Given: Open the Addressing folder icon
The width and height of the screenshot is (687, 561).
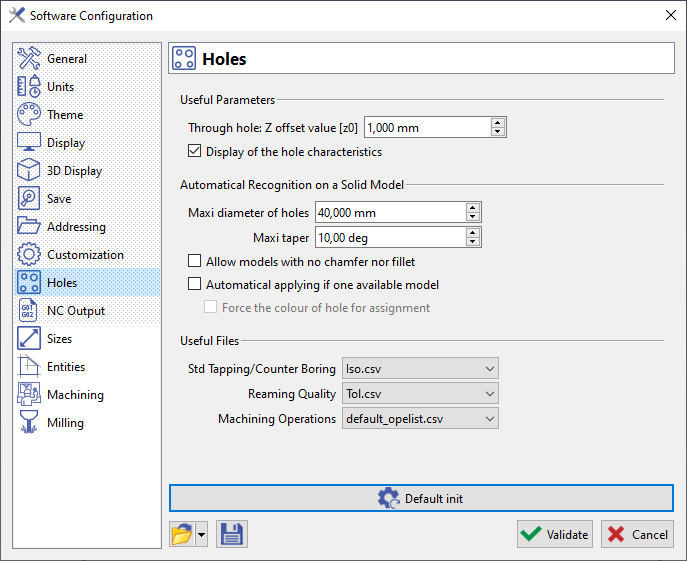Looking at the screenshot, I should [29, 227].
